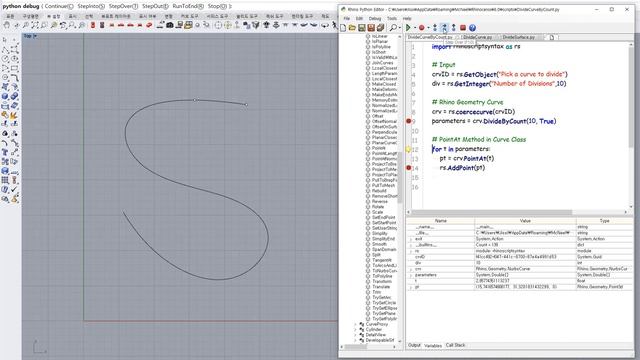The height and width of the screenshot is (360, 640).
Task: Open the Breakpoint button dropdown arrow
Action: coord(428,28)
